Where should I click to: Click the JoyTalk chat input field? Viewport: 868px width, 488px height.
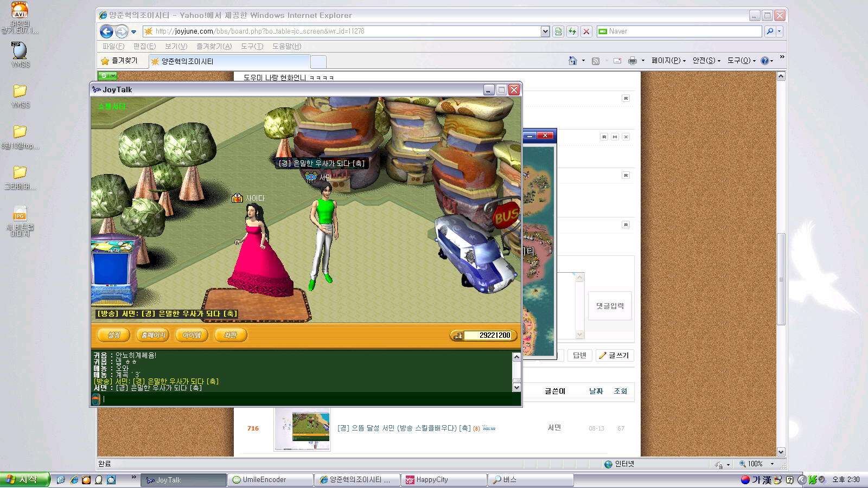point(304,399)
